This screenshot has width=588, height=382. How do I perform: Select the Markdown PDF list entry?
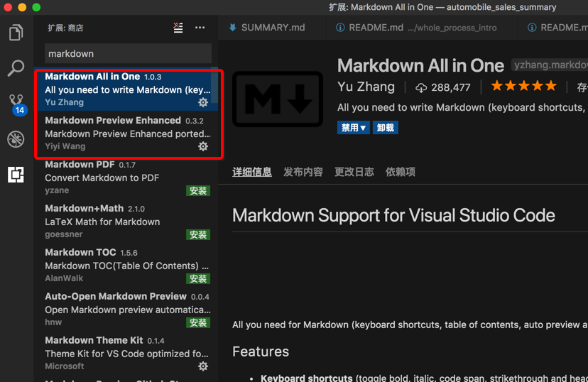coord(126,177)
